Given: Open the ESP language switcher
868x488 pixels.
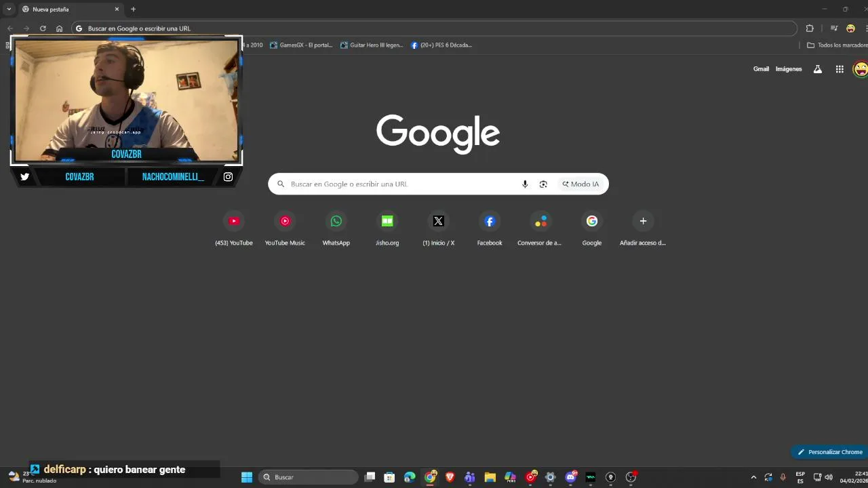Looking at the screenshot, I should [x=800, y=477].
